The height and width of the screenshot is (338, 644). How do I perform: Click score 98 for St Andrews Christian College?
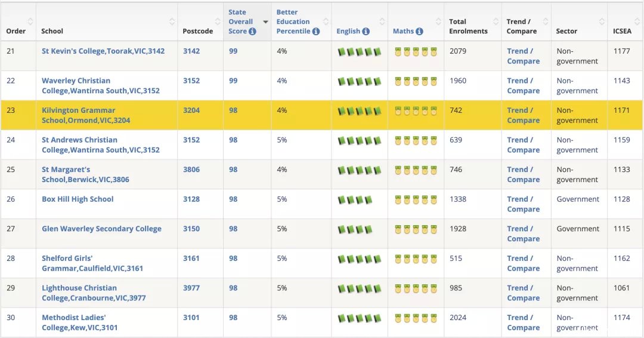pyautogui.click(x=233, y=140)
